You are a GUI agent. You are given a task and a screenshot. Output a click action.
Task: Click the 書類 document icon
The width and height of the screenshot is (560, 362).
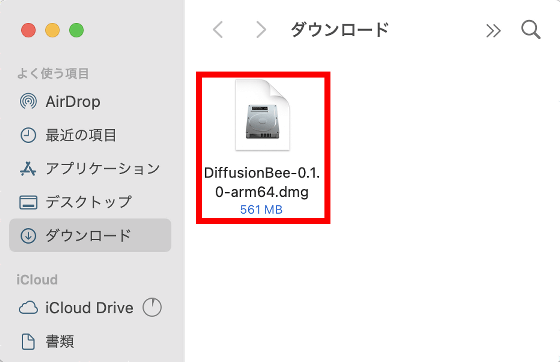coord(28,341)
